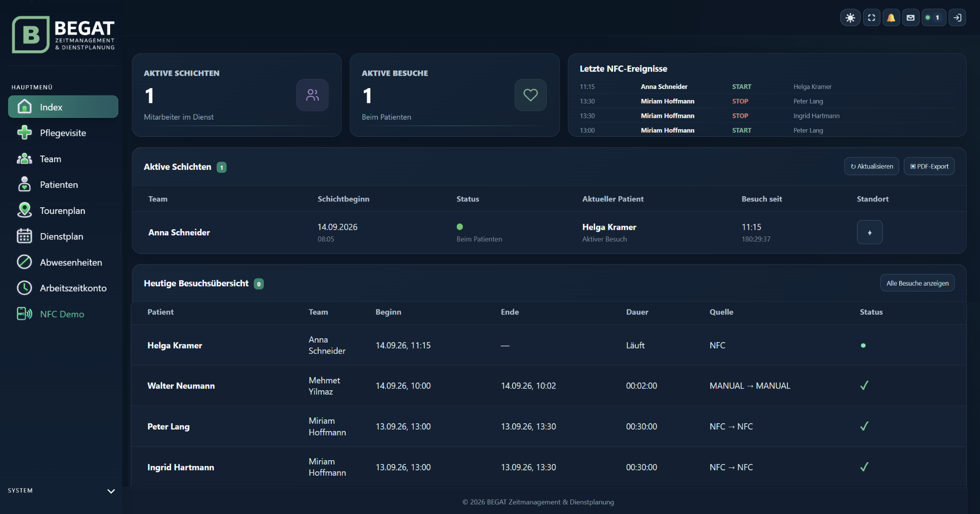Click Helga Kramer under Aktueller Patient
Screen dimensions: 980x514
coord(609,227)
